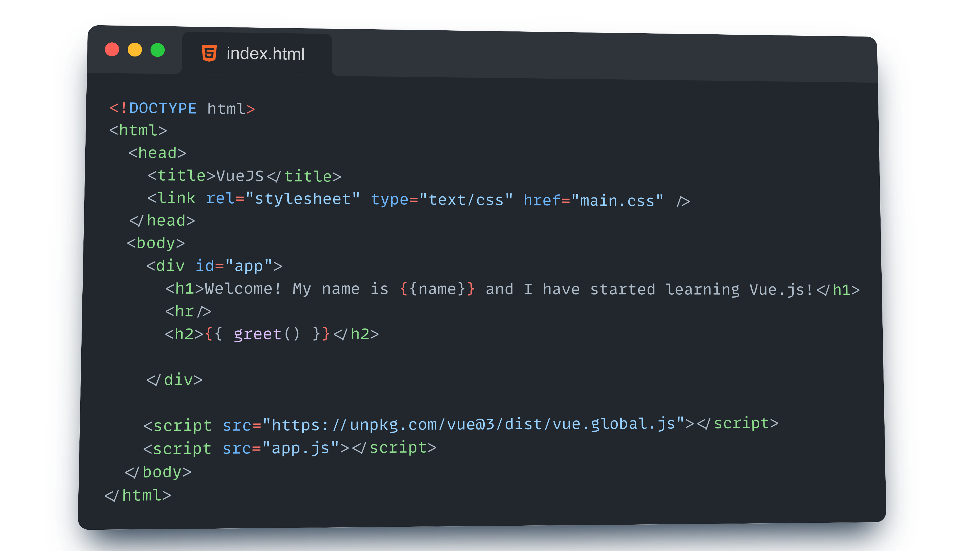The image size is (980, 551).
Task: Click the DOCTYPE keyword on first line
Action: pyautogui.click(x=162, y=108)
